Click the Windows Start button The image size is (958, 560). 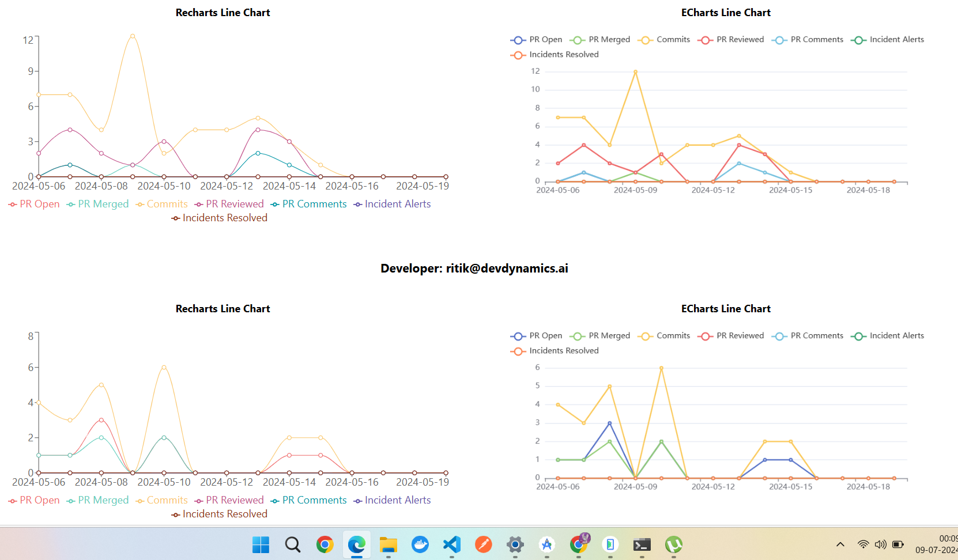pyautogui.click(x=261, y=544)
